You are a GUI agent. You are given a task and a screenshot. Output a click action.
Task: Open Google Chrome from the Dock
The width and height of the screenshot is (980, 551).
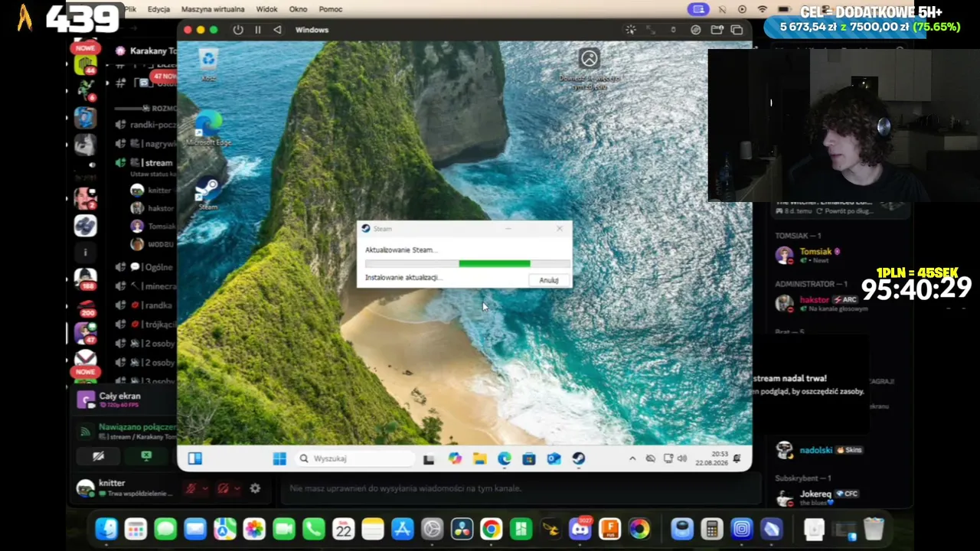point(491,529)
